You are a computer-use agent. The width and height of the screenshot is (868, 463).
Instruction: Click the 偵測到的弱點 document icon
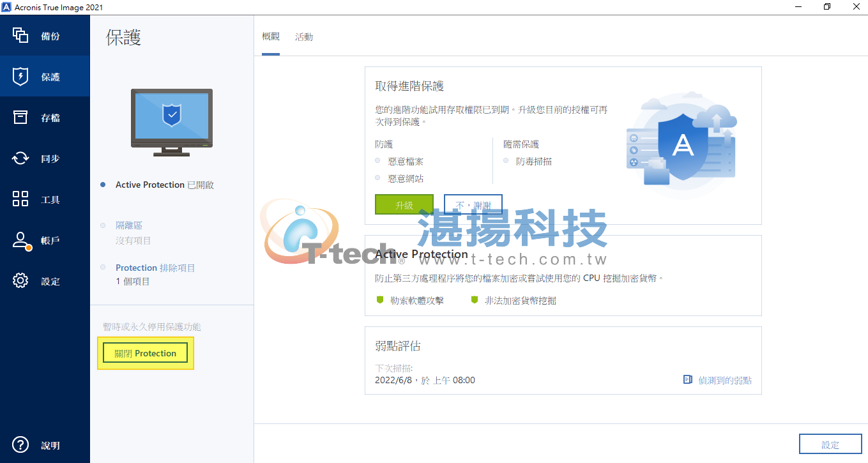688,380
